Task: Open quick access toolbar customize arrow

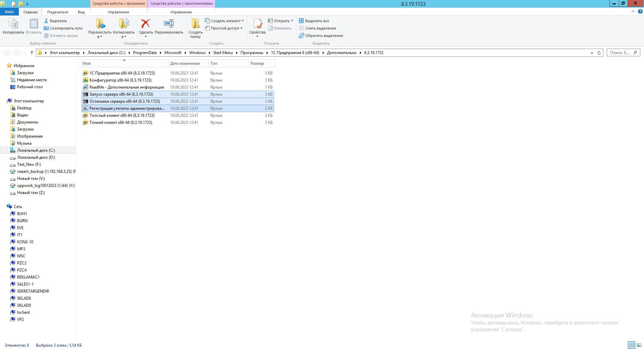Action: click(28, 4)
